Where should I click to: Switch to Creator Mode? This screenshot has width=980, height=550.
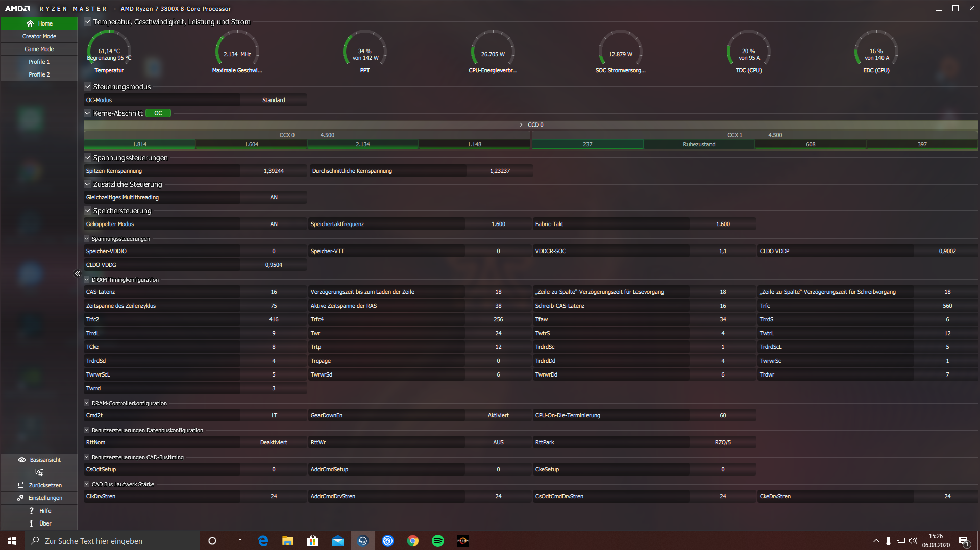pyautogui.click(x=39, y=36)
